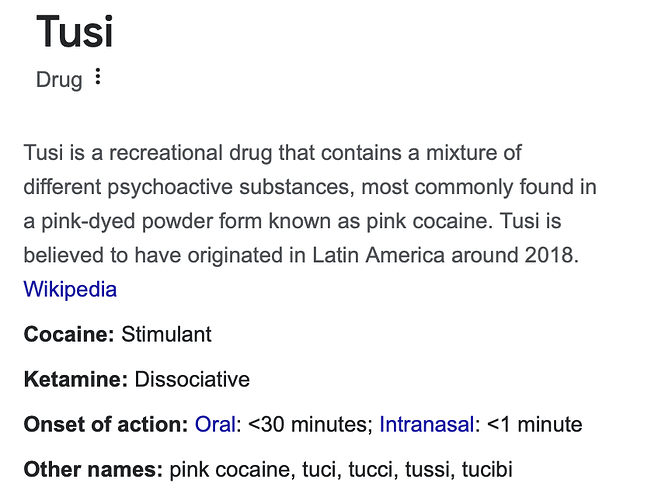
Task: Click the "<1 minute" onset value
Action: (534, 425)
